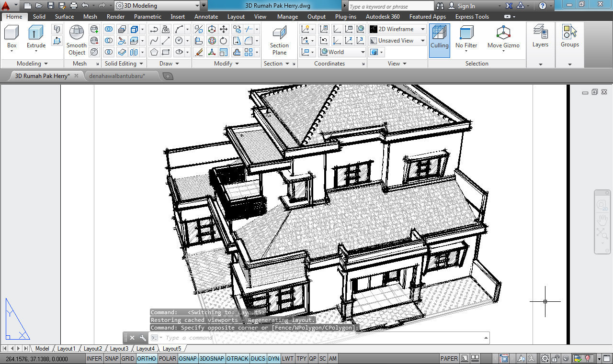This screenshot has height=364, width=613.
Task: Select the Box modeling tool
Action: point(11,36)
